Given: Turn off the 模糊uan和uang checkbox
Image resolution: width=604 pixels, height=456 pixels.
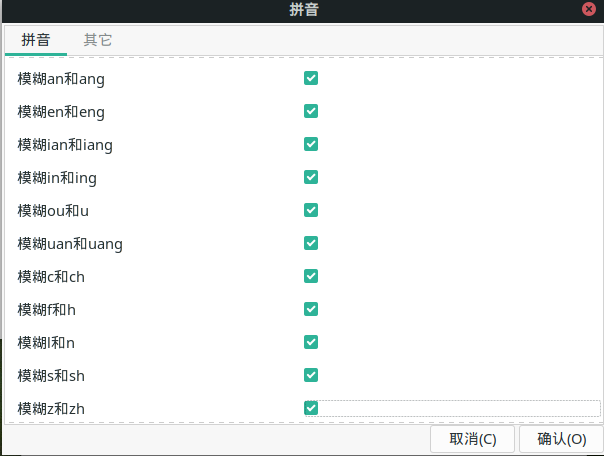Looking at the screenshot, I should (x=311, y=243).
